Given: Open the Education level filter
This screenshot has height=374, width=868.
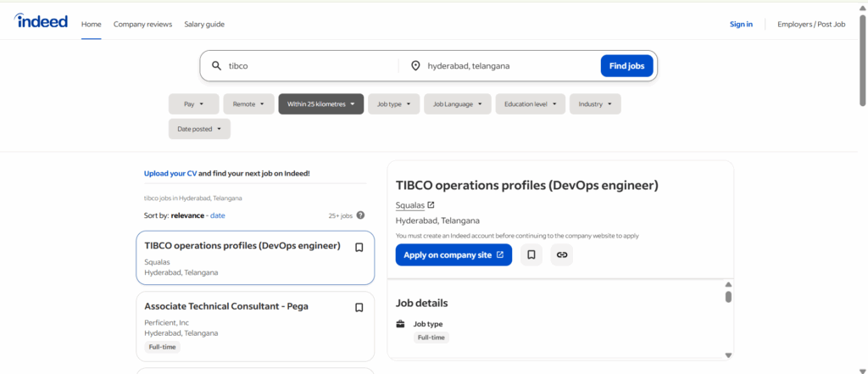Looking at the screenshot, I should (531, 104).
